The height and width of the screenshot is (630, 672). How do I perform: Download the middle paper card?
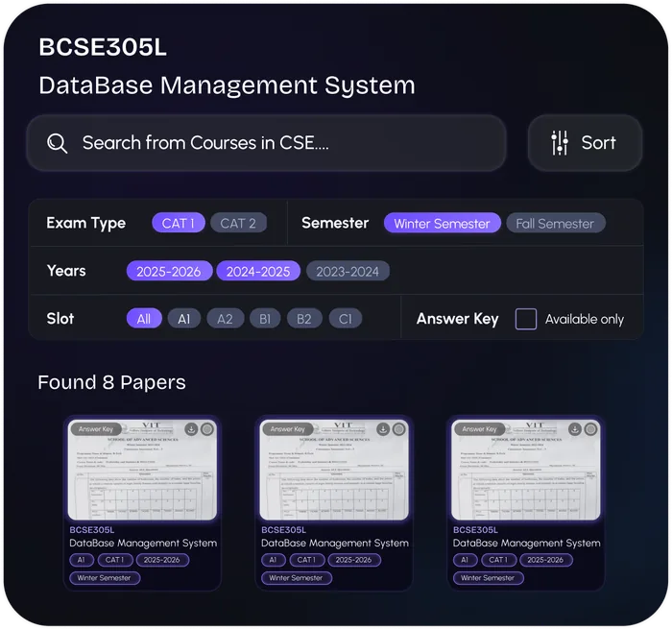[383, 429]
